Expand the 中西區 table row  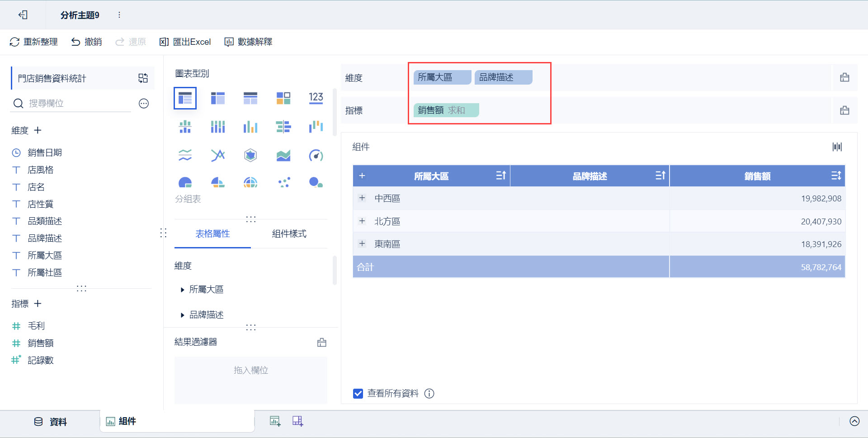(x=362, y=198)
